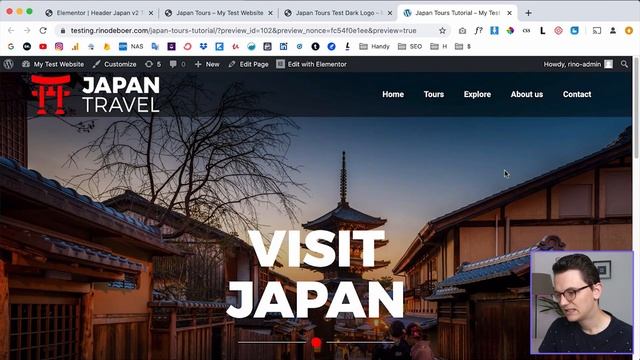640x360 pixels.
Task: Open the Google Analytics bar chart bookmark
Action: tap(75, 47)
